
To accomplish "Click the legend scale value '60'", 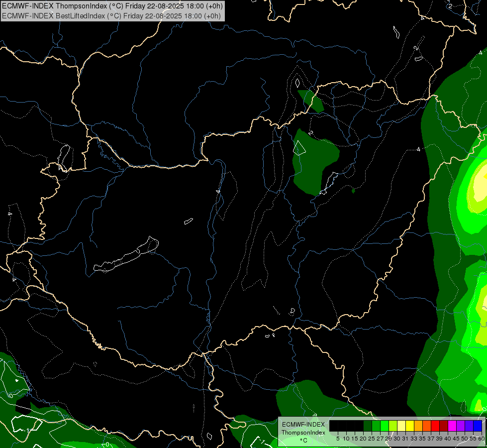I will pos(482,439).
